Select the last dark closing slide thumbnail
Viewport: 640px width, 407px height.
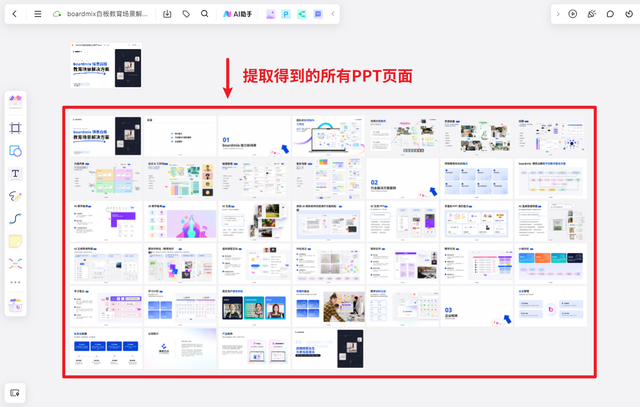pos(329,348)
